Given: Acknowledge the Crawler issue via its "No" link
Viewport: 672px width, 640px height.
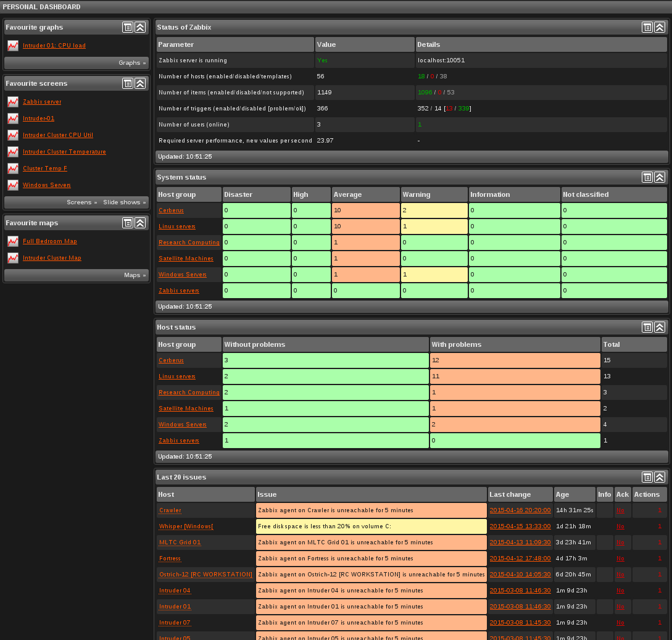Looking at the screenshot, I should (620, 510).
